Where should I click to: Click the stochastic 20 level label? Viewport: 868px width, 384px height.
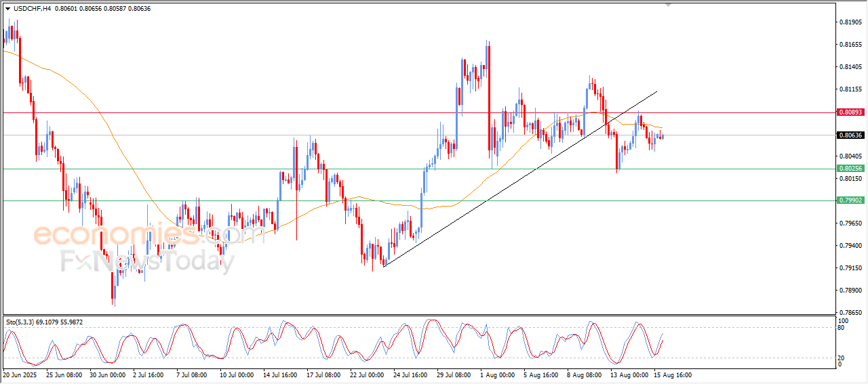842,358
